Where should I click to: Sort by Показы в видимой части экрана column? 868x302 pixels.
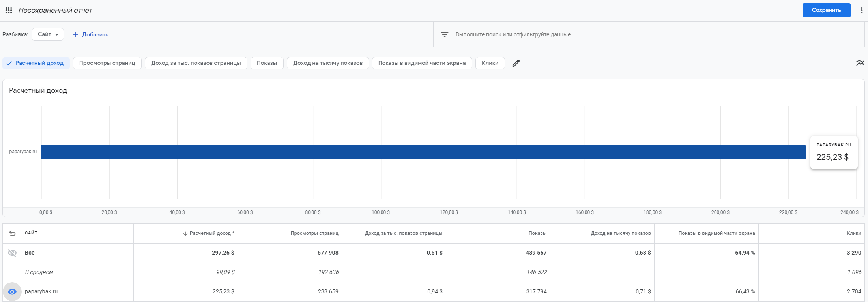716,233
